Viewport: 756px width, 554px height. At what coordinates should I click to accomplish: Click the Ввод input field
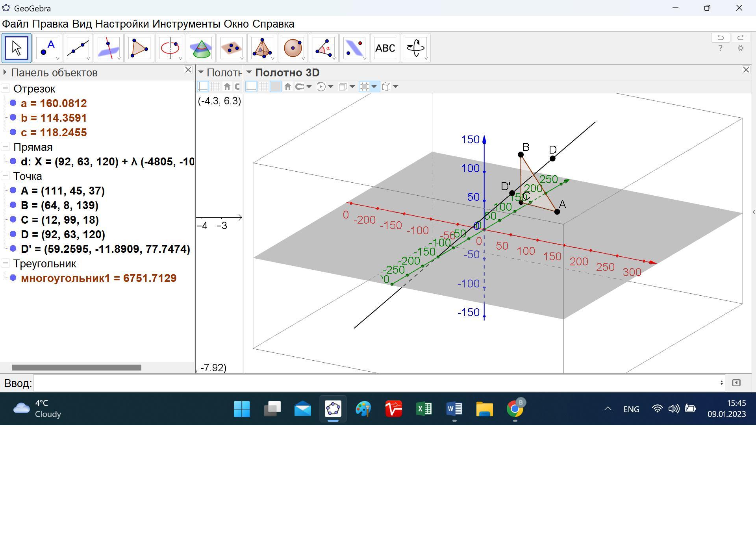click(378, 383)
